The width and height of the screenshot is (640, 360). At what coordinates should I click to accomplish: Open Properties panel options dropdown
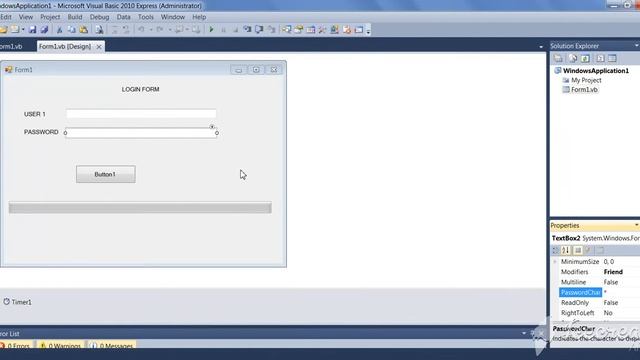pyautogui.click(x=636, y=225)
